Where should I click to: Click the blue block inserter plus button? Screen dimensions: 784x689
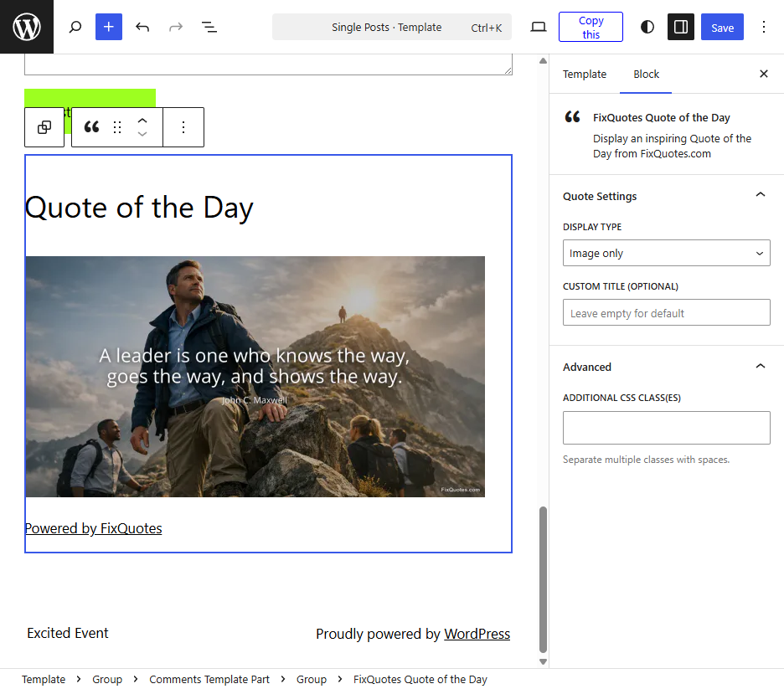point(109,27)
